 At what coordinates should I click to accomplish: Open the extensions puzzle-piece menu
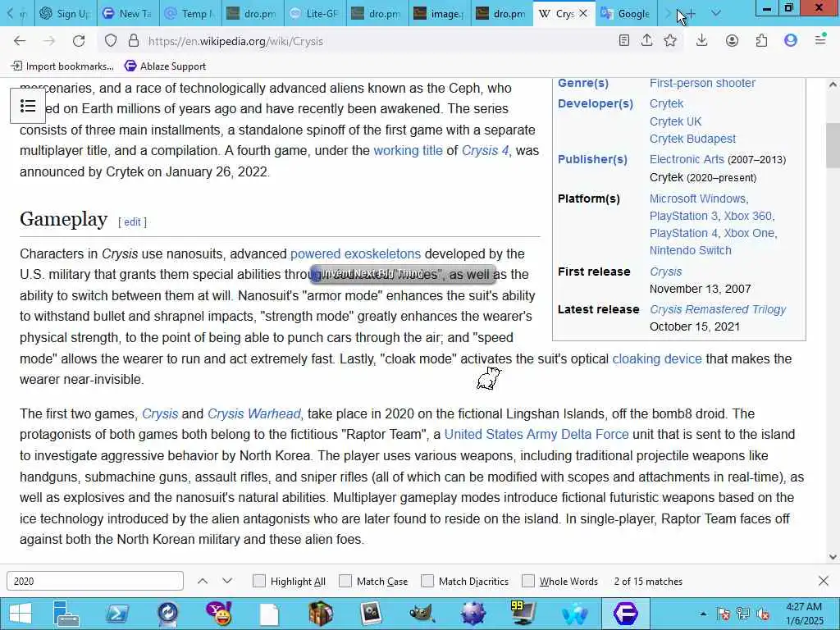point(761,41)
